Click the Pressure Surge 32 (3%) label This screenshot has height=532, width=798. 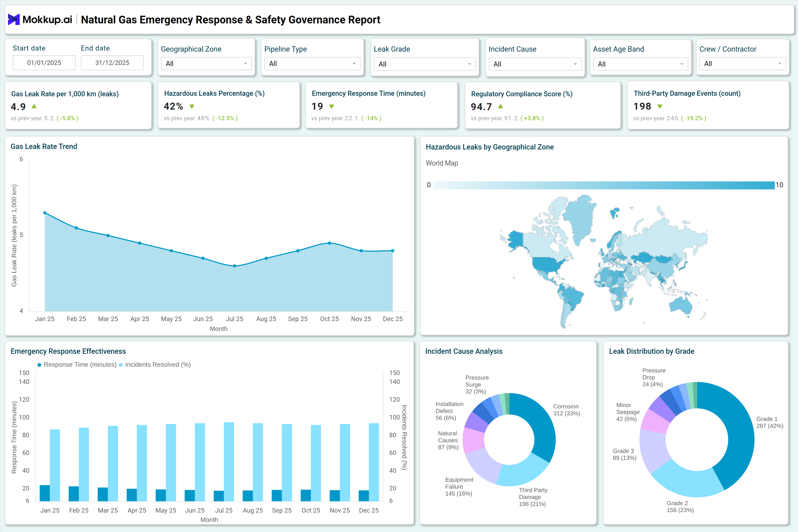coord(477,385)
